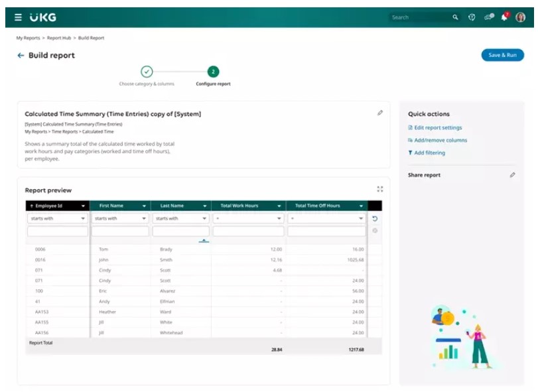Open the notifications bell
Image resolution: width=538 pixels, height=392 pixels.
504,17
